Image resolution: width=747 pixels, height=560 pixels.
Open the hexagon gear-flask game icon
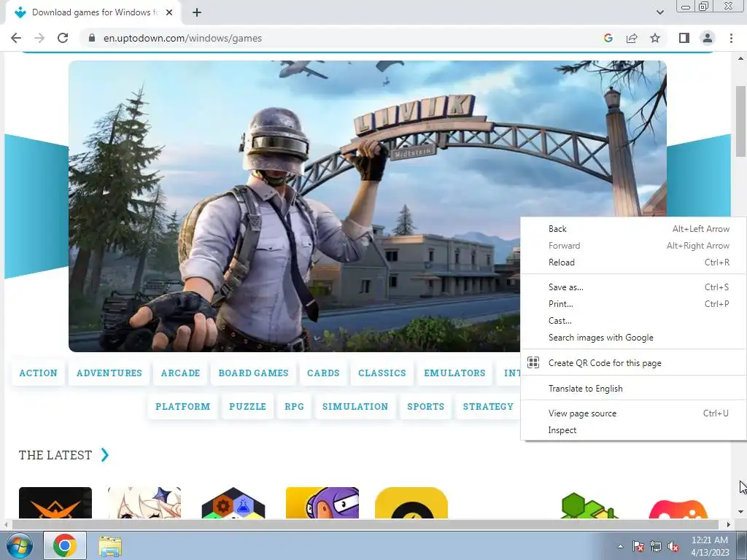click(233, 502)
